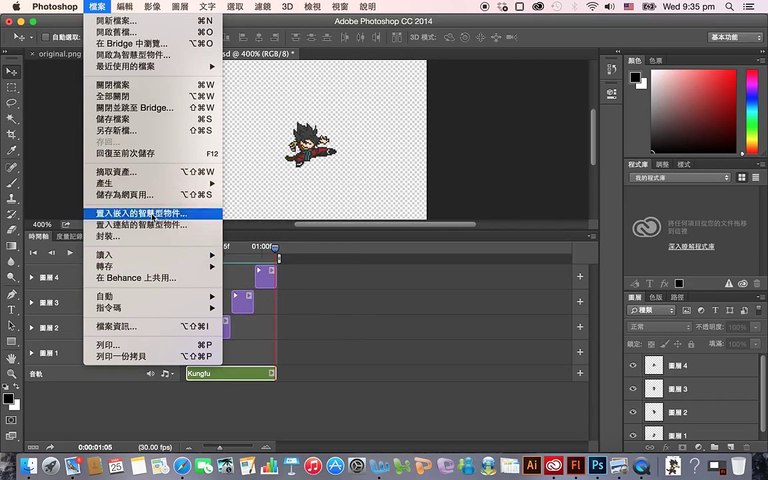Select the Move tool in the toolbox
The width and height of the screenshot is (768, 480).
pos(12,72)
